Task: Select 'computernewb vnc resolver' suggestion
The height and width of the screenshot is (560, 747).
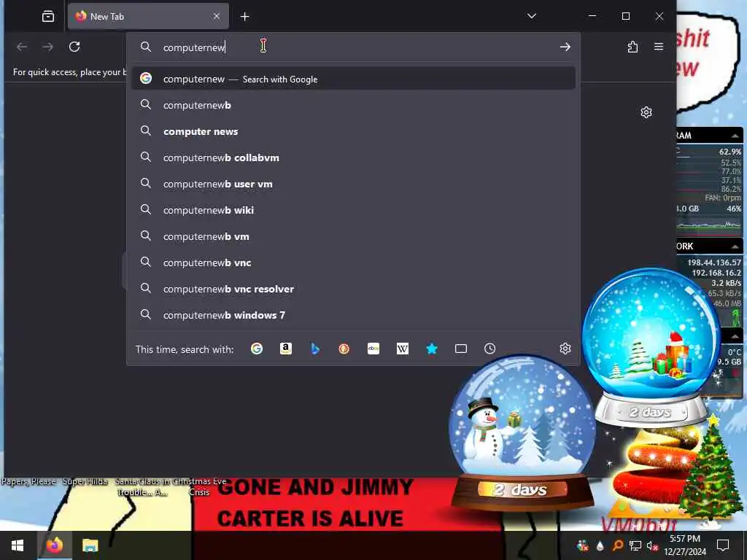Action: [x=354, y=289]
